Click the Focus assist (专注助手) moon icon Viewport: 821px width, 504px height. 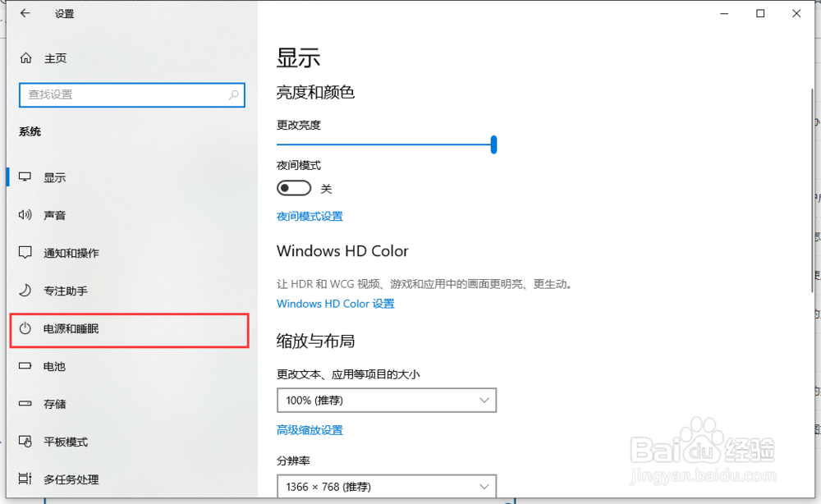[25, 291]
